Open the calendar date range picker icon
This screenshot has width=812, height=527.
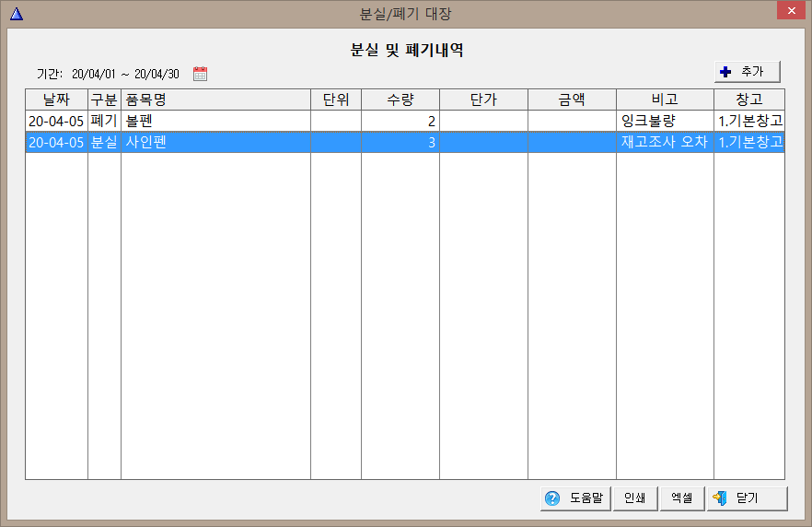point(200,74)
